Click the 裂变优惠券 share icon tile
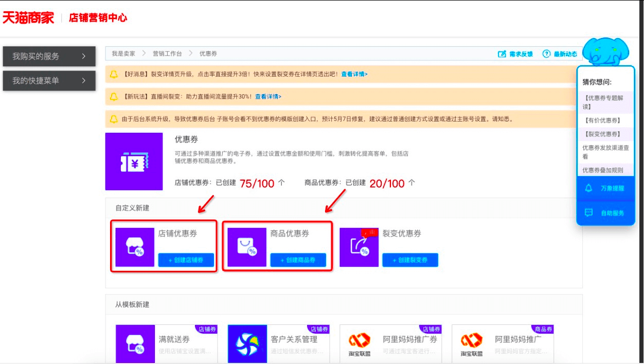Image resolution: width=644 pixels, height=364 pixels. 359,247
